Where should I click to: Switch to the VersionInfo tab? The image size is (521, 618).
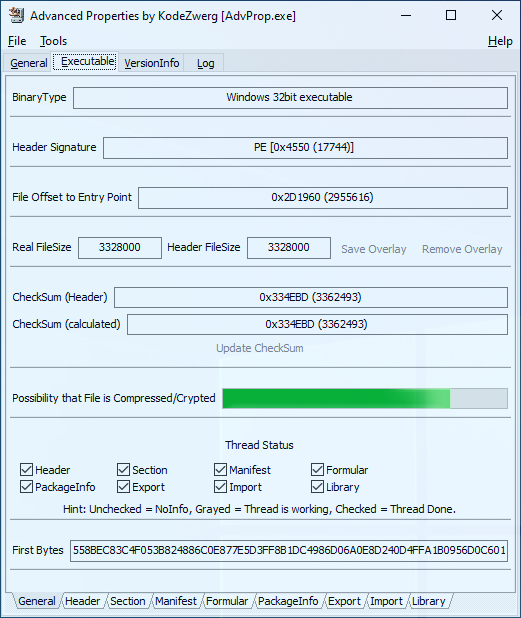pyautogui.click(x=152, y=63)
